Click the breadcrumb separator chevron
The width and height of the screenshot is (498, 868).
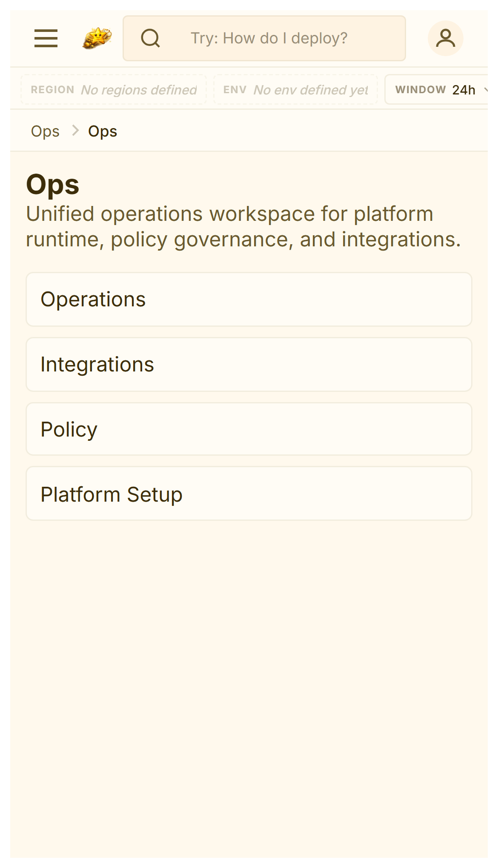click(75, 131)
